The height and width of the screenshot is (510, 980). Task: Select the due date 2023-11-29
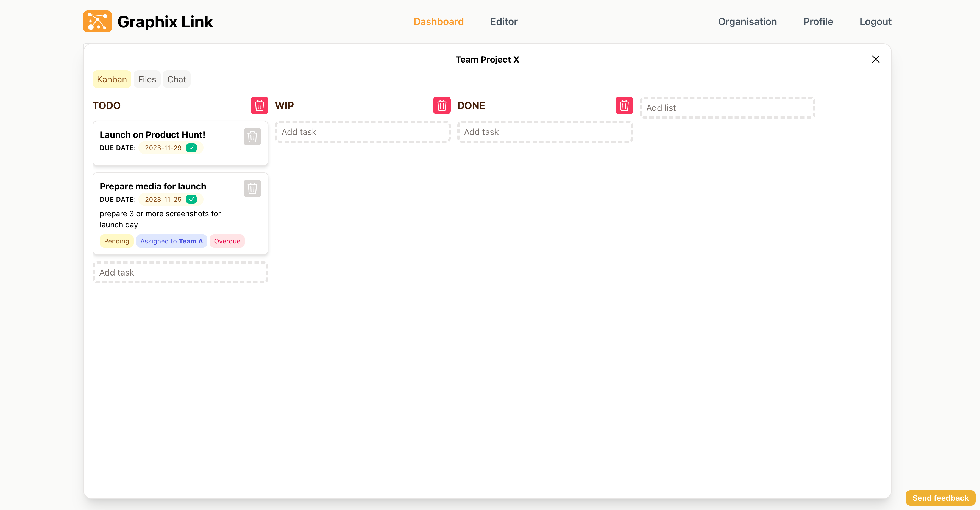(x=163, y=148)
